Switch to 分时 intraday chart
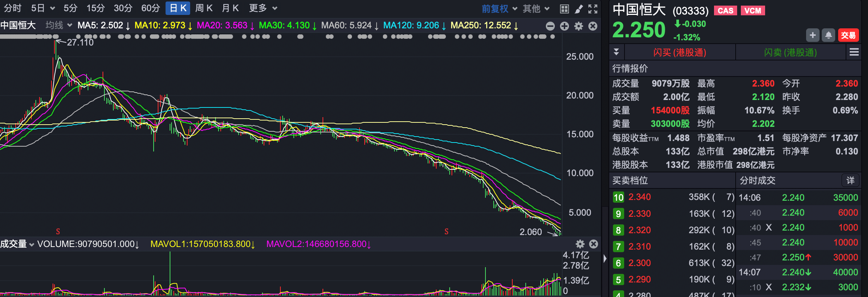868x297 pixels. (x=13, y=8)
